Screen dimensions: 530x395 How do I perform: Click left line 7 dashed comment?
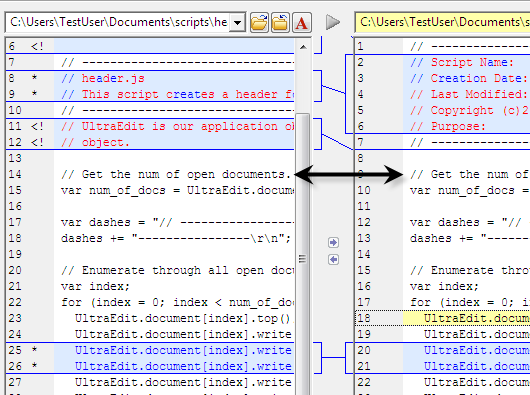(x=177, y=62)
